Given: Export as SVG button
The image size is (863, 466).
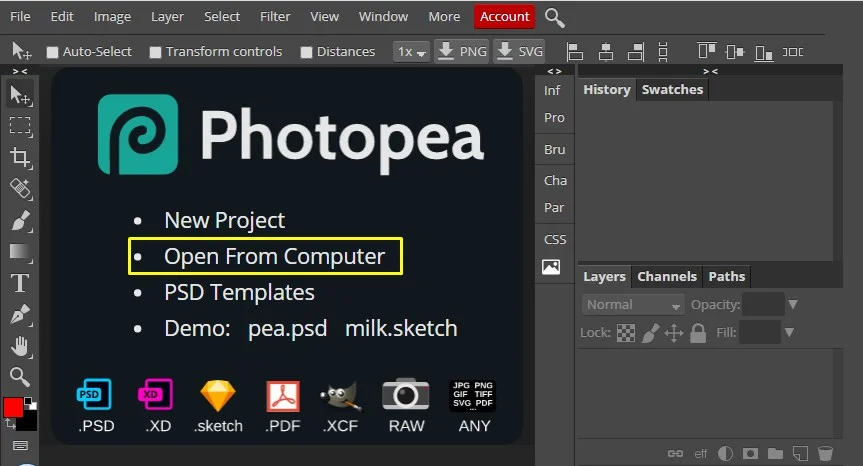Looking at the screenshot, I should coord(519,52).
